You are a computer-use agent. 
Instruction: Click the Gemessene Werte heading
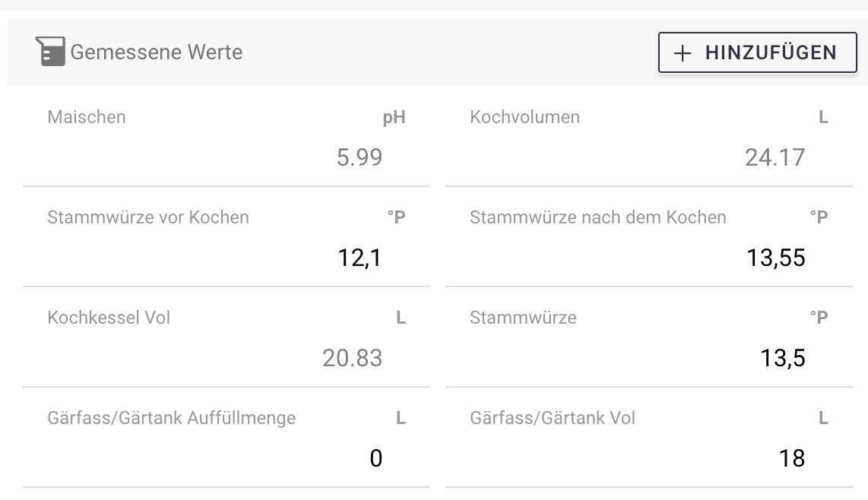(156, 52)
